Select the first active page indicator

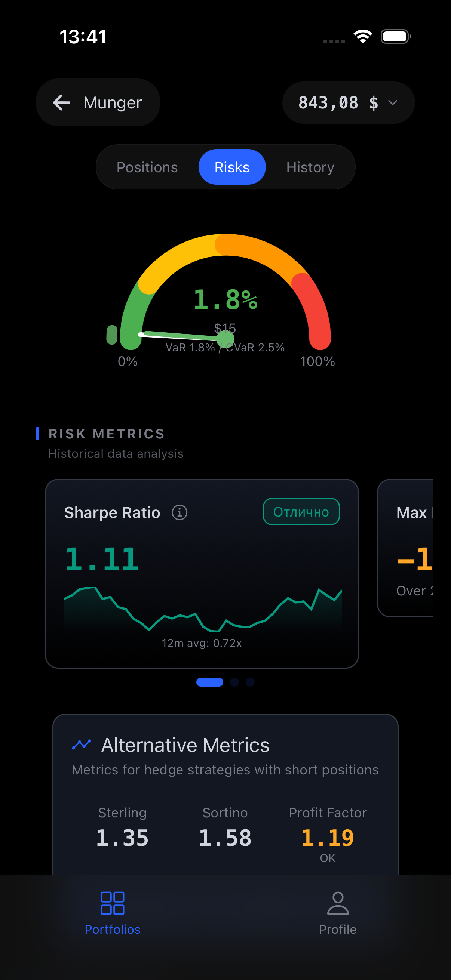[x=210, y=682]
